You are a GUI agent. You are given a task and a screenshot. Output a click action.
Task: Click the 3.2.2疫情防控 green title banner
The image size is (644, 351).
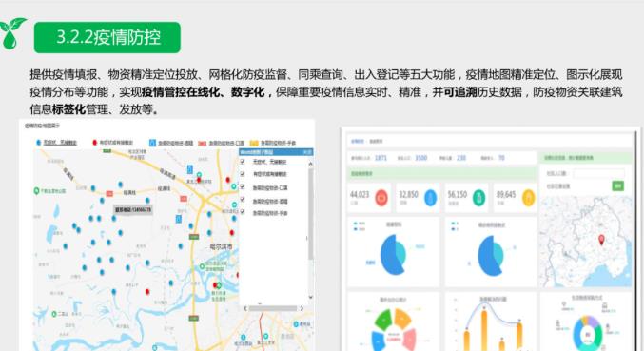[x=107, y=37]
